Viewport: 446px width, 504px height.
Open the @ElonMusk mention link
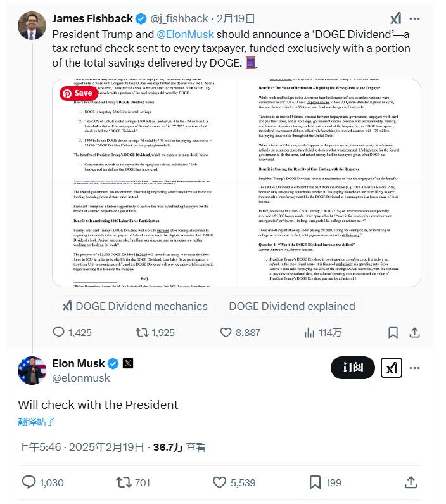coord(185,34)
